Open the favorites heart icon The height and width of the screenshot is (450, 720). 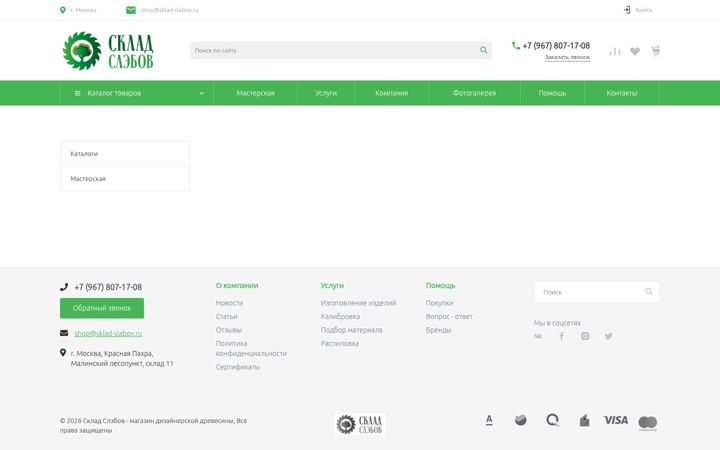pyautogui.click(x=635, y=51)
